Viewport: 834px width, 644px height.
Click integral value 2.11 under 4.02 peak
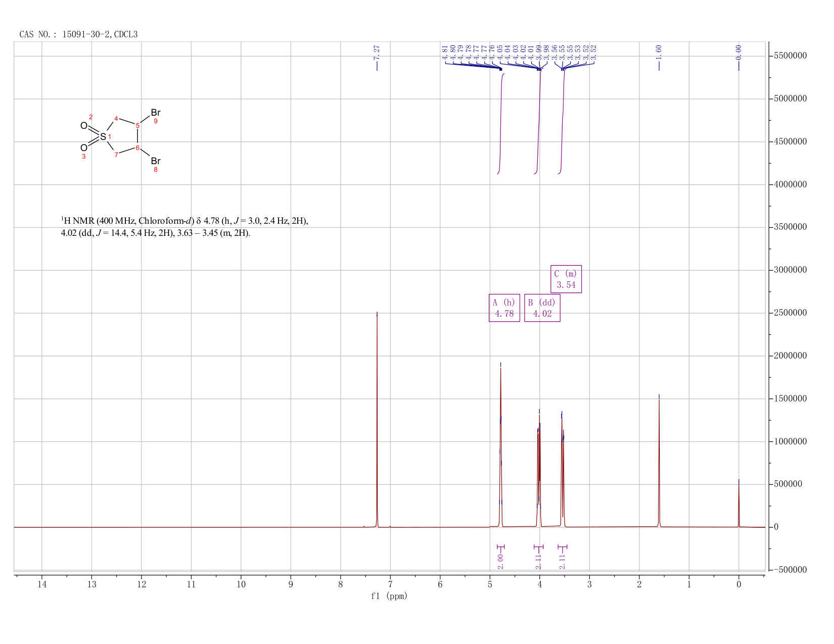pyautogui.click(x=538, y=561)
